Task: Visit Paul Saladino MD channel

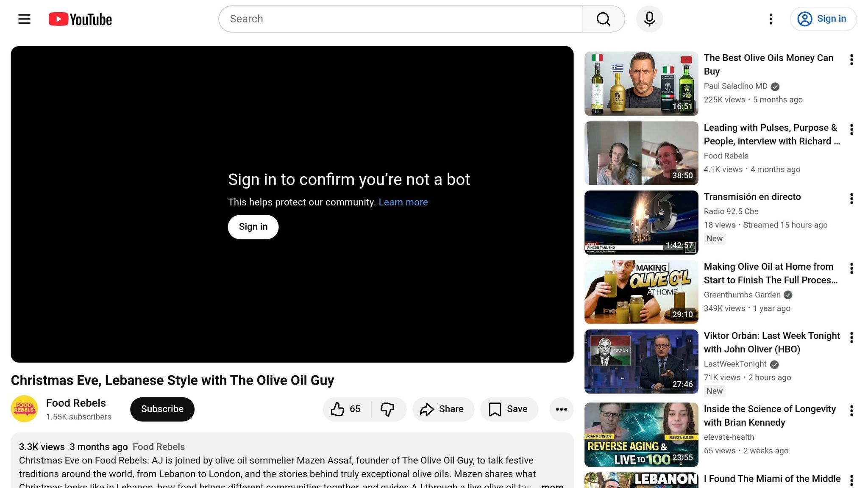Action: (x=736, y=86)
